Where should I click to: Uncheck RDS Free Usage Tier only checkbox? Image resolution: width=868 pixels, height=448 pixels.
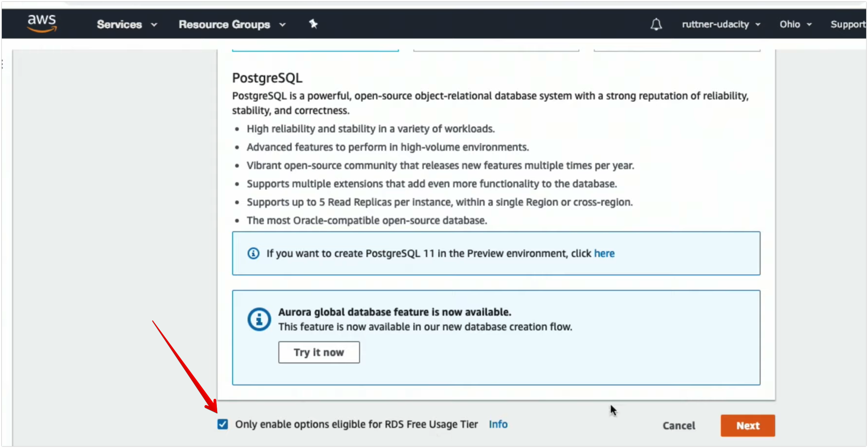[222, 424]
